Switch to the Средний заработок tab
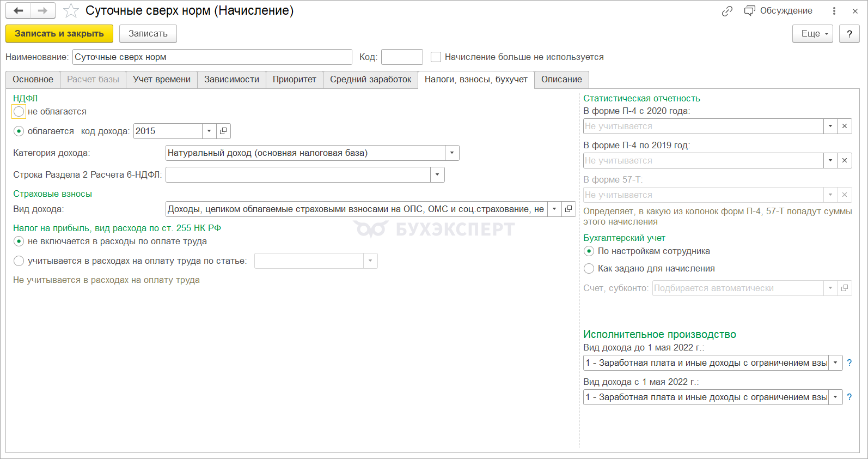The height and width of the screenshot is (459, 868). coord(370,80)
